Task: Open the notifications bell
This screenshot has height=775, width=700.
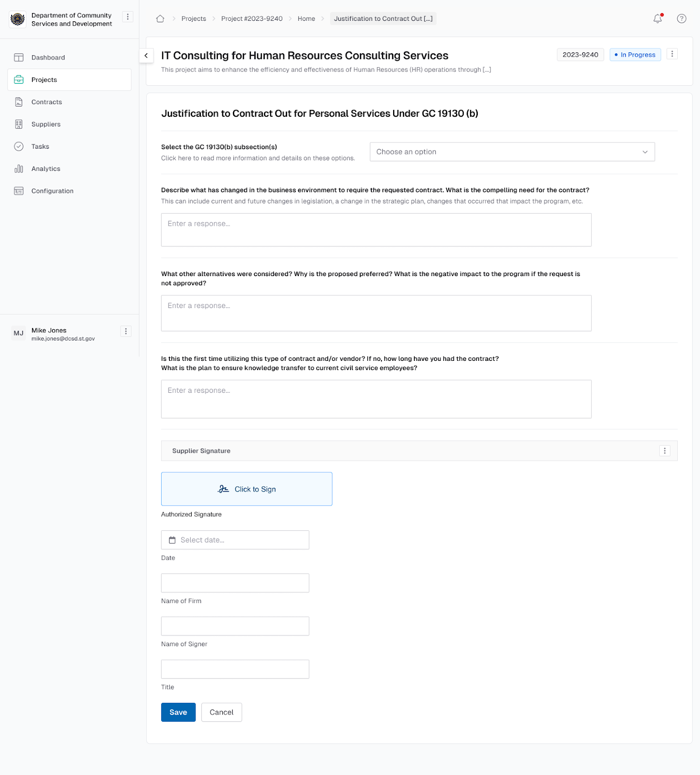Action: 657,19
